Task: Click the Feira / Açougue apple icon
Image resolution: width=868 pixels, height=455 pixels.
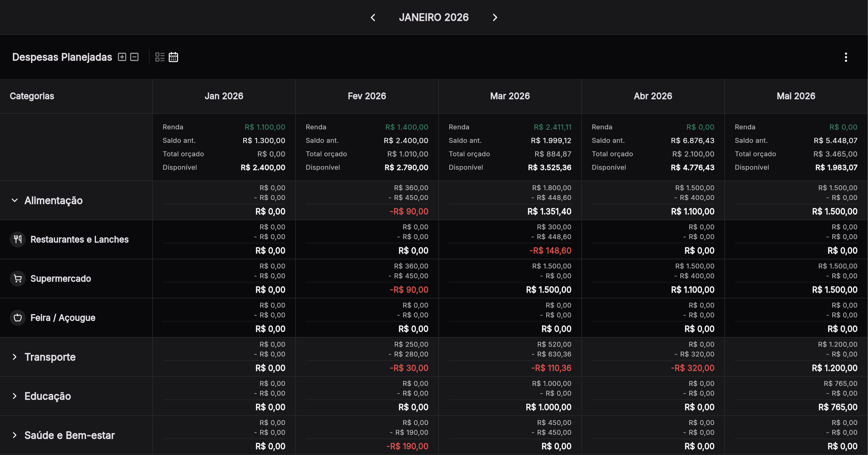Action: 18,317
